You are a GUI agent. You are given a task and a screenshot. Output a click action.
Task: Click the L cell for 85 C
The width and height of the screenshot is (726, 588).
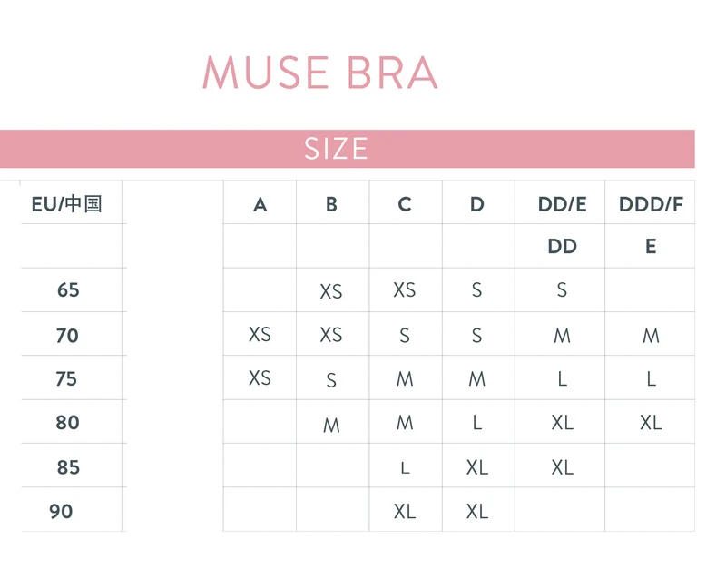tap(405, 468)
